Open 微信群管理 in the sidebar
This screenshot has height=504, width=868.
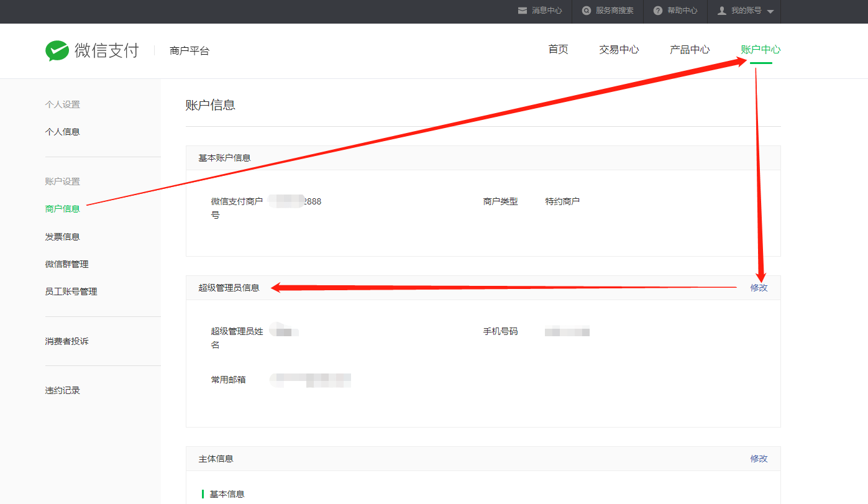pyautogui.click(x=67, y=264)
